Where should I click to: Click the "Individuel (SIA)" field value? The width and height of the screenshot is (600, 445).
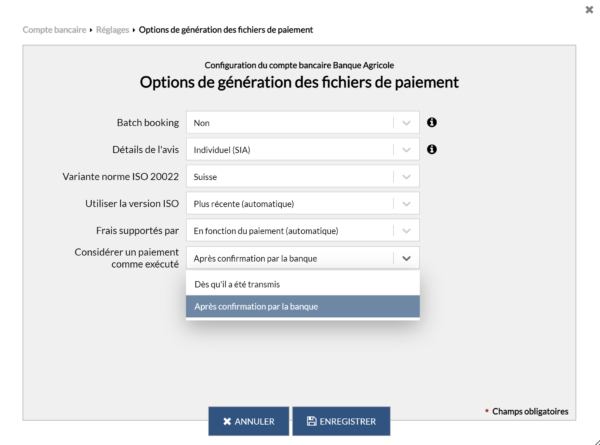288,150
